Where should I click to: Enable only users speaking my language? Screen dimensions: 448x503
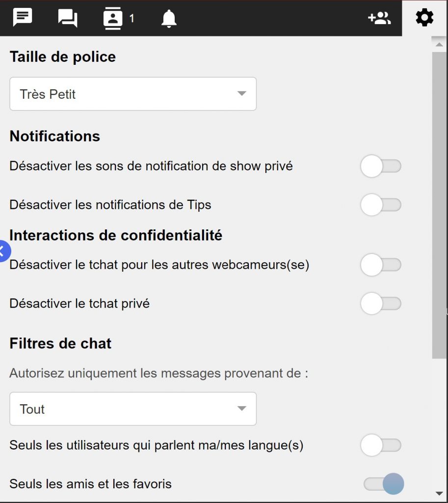[381, 446]
